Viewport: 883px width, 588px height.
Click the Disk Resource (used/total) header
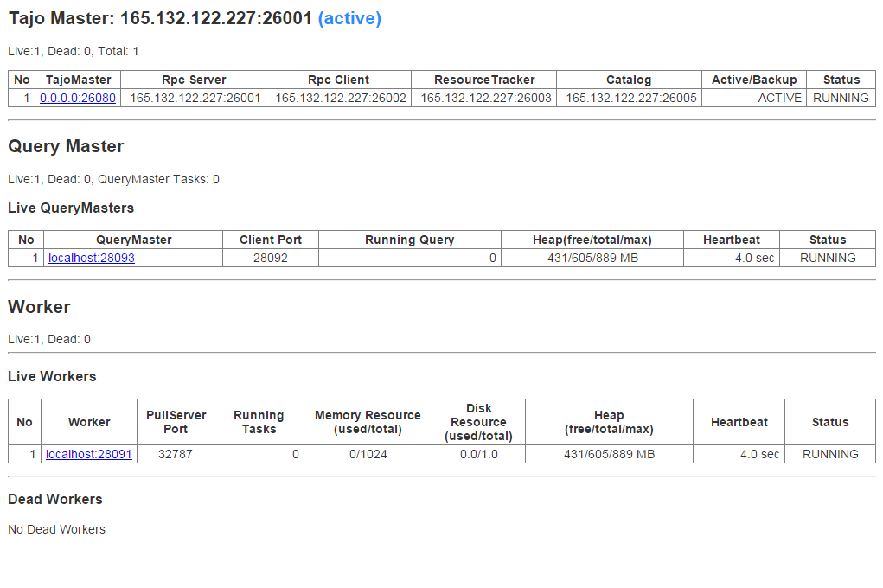[x=478, y=423]
